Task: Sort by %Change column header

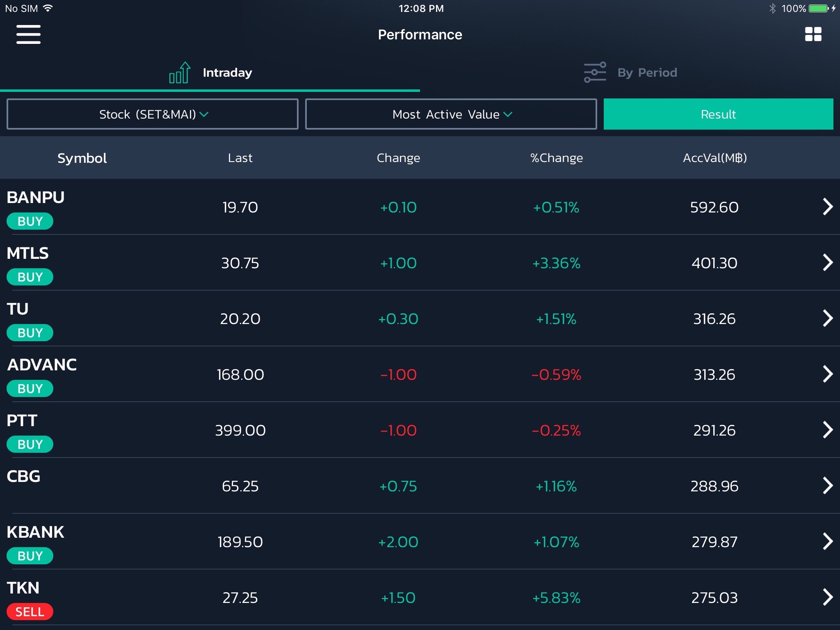Action: point(556,158)
